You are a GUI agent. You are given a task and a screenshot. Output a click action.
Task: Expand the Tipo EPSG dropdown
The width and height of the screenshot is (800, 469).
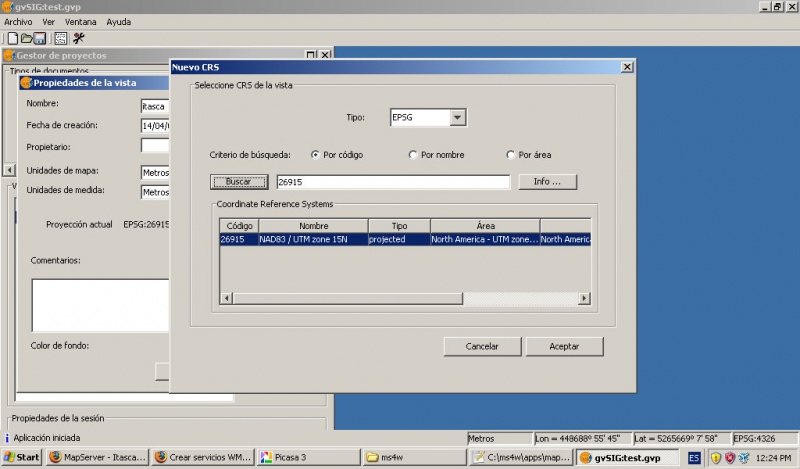pos(457,118)
